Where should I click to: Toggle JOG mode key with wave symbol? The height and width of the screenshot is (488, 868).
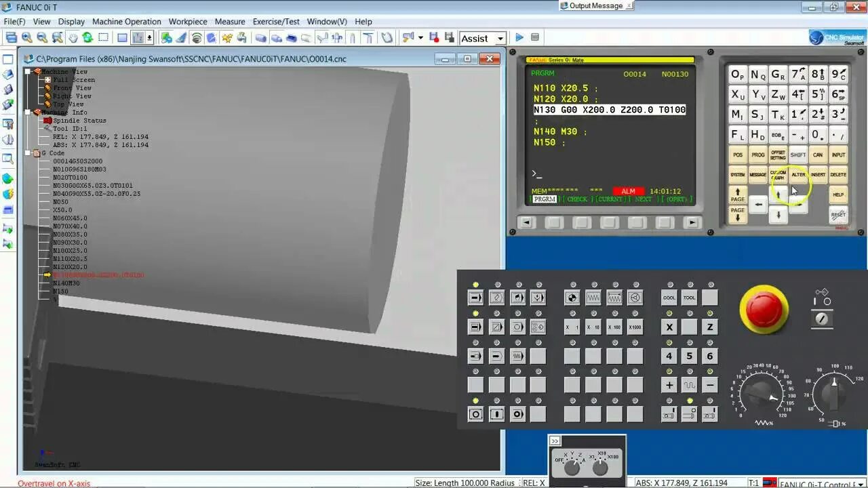pos(593,298)
